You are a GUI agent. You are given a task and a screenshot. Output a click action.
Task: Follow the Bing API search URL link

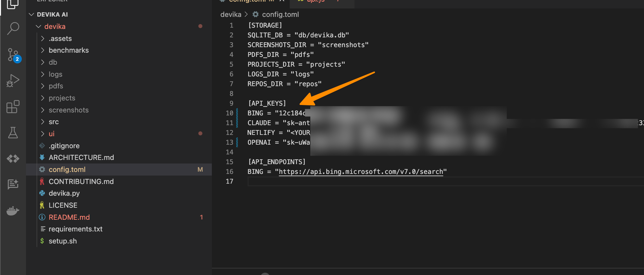(361, 172)
